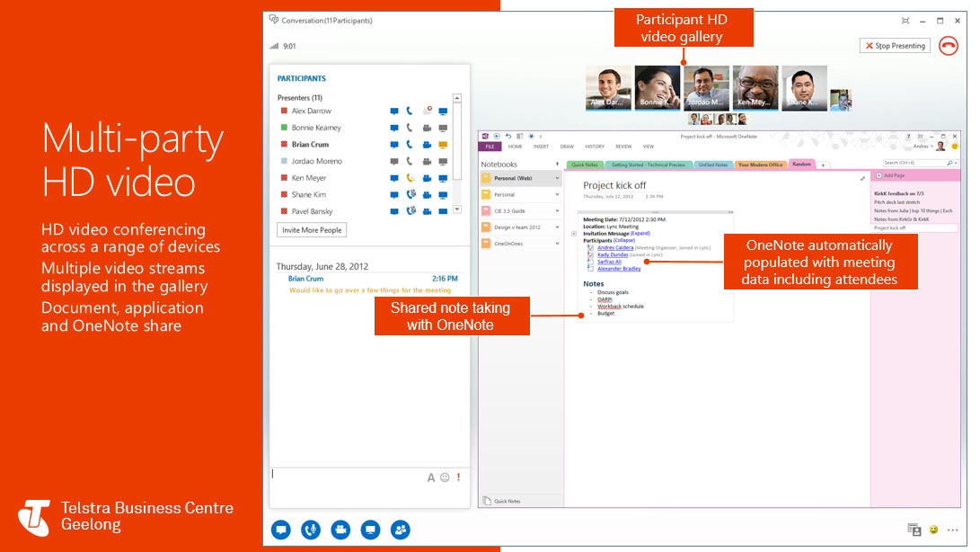Toggle the checkbox beside Andres Caldera
The width and height of the screenshot is (980, 552).
pyautogui.click(x=590, y=248)
